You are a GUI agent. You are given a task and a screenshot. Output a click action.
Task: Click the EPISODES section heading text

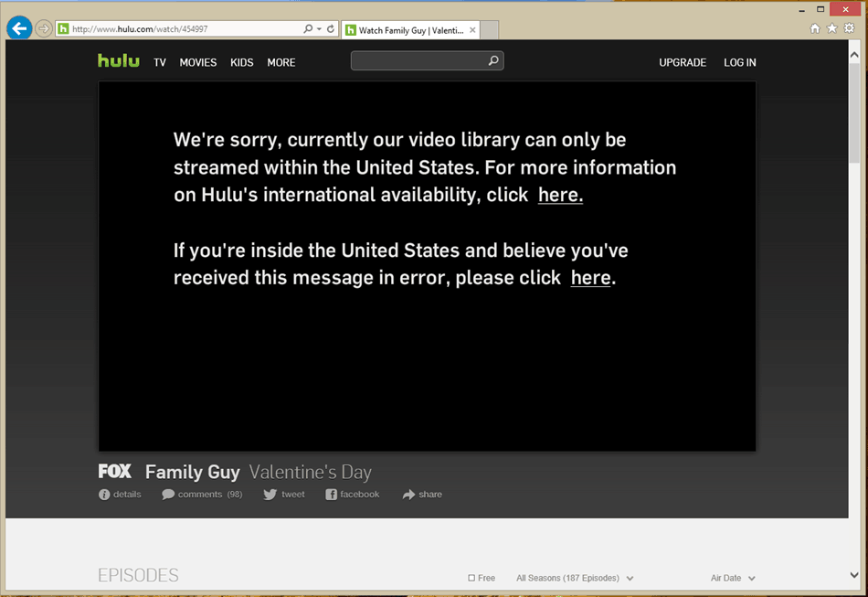click(138, 575)
